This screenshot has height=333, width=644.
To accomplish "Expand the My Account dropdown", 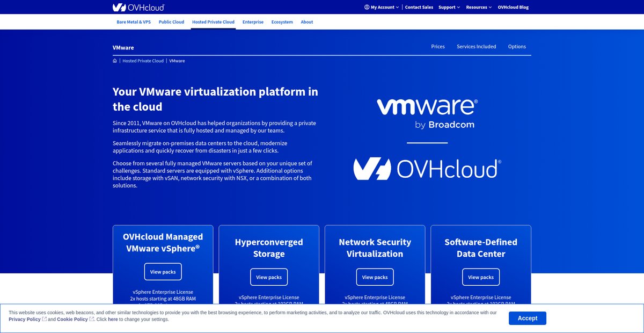I will pos(382,7).
